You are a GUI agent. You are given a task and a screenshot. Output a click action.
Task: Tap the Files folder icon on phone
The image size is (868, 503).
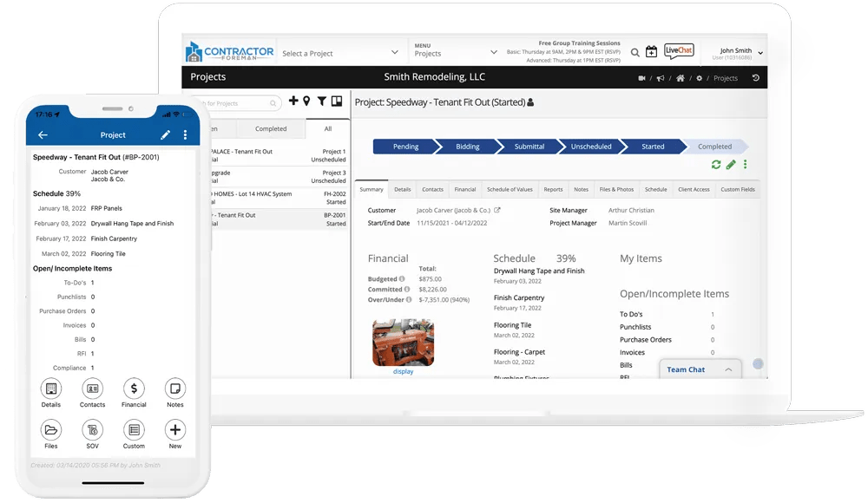(x=51, y=430)
